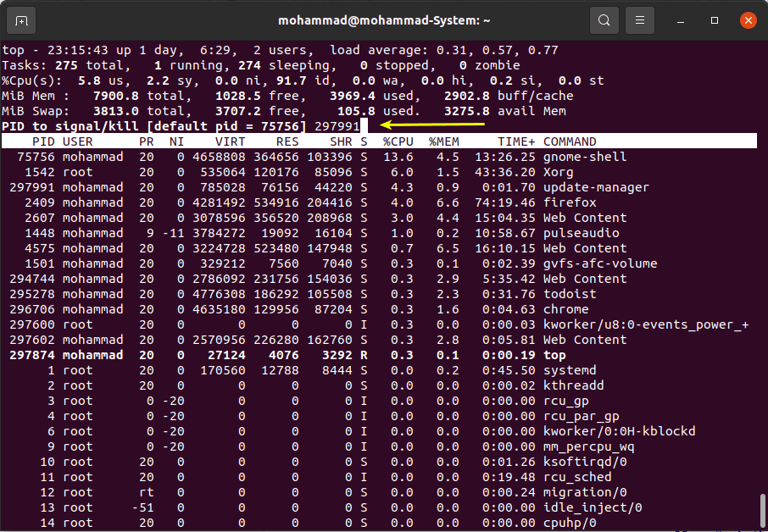768x532 pixels.
Task: Select the update-manager process name
Action: point(596,187)
